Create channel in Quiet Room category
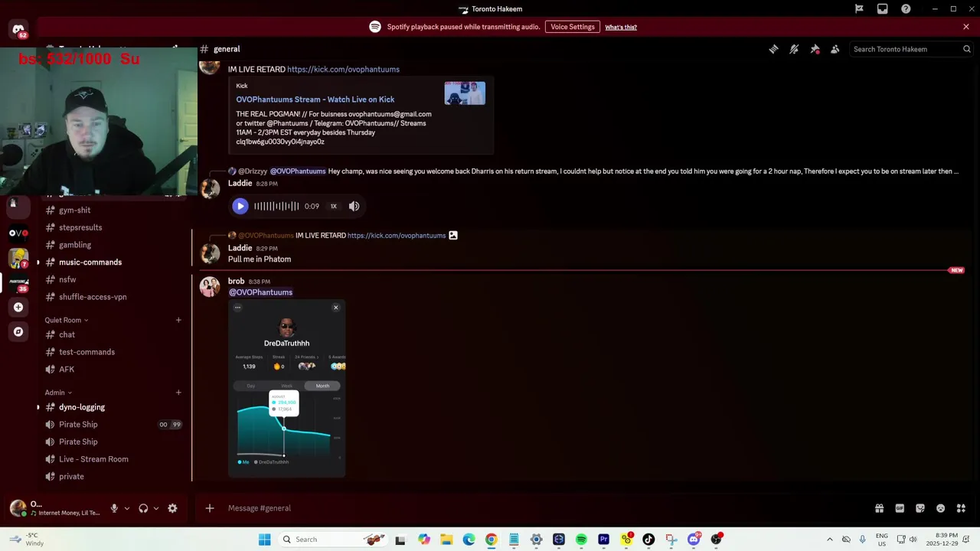This screenshot has height=551, width=980. click(178, 320)
